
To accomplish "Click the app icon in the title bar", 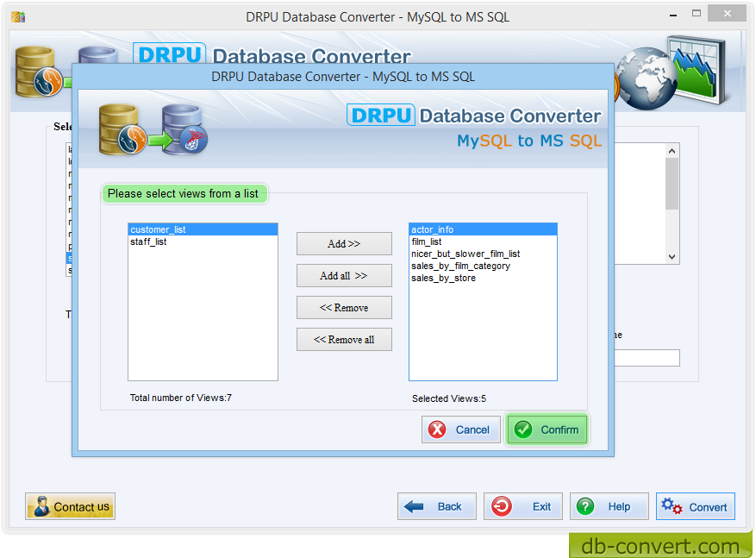I will click(18, 17).
